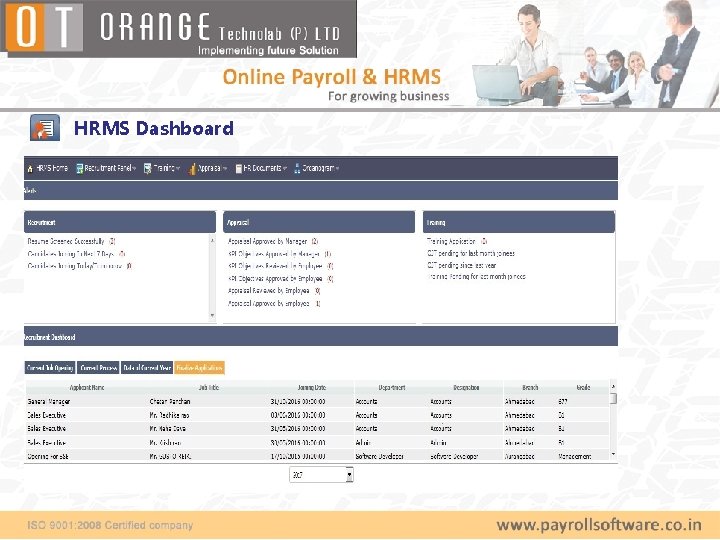
Task: Click the applicants table scrollbar thumb
Action: tap(613, 398)
